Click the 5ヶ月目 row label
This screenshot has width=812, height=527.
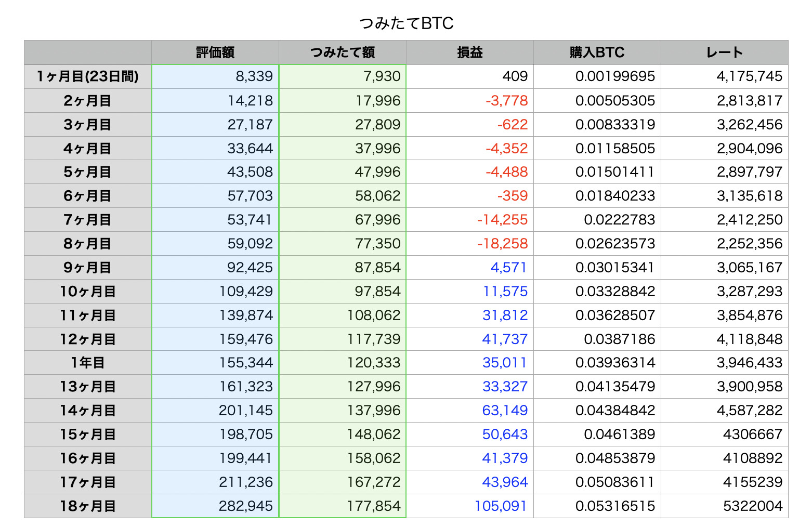pyautogui.click(x=88, y=172)
